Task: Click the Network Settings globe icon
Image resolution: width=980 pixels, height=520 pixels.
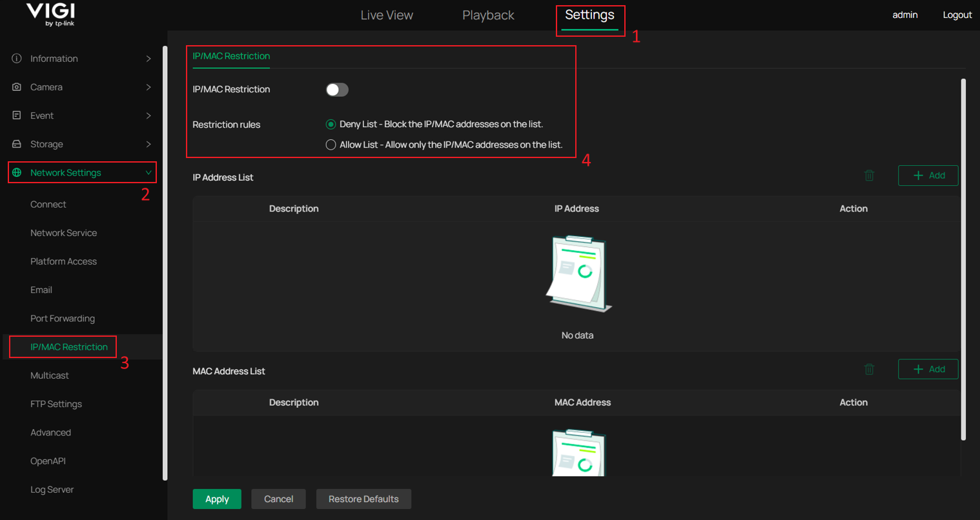Action: click(x=17, y=172)
